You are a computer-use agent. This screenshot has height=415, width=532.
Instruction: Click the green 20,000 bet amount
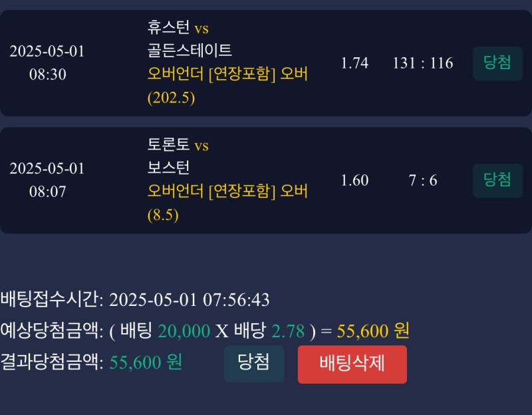tap(184, 331)
